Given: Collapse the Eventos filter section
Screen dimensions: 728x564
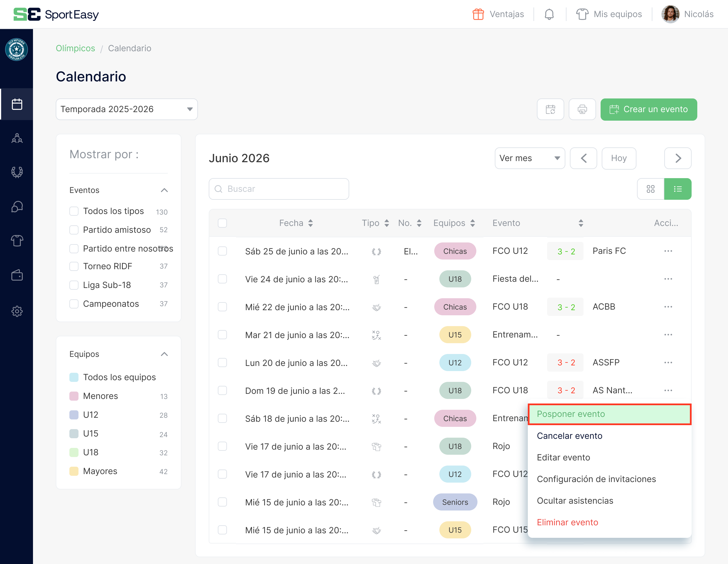Looking at the screenshot, I should (x=164, y=190).
